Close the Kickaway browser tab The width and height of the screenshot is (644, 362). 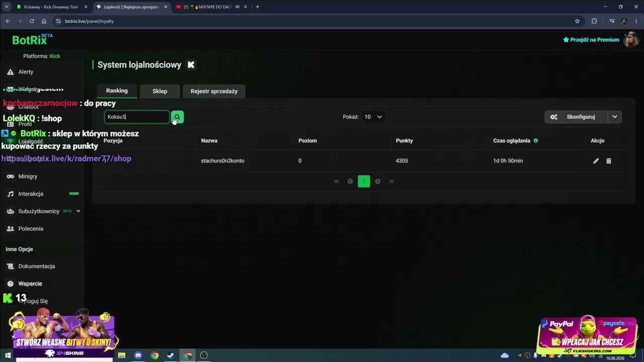[86, 7]
